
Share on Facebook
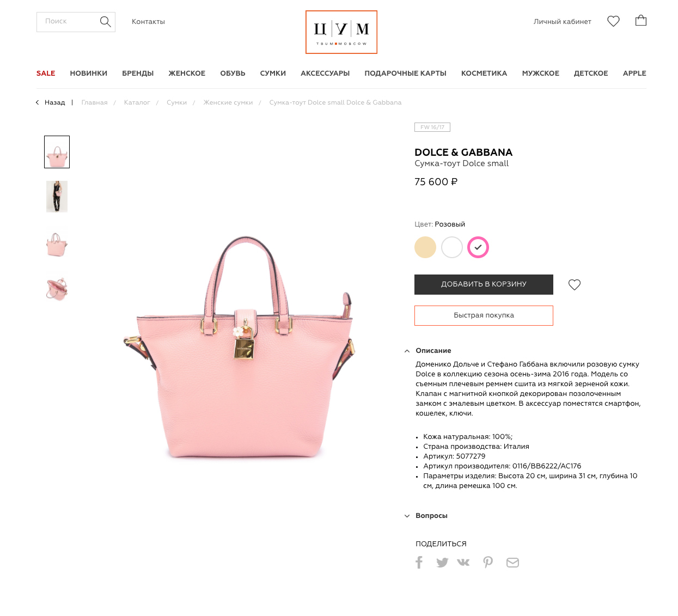(419, 562)
